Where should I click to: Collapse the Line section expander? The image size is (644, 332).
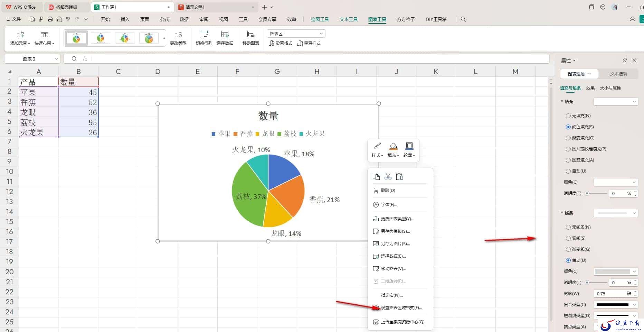562,213
